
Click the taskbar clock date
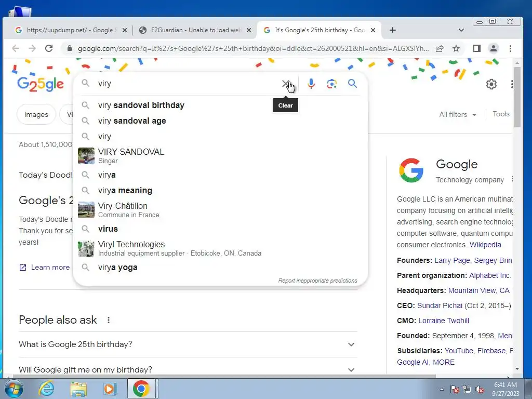[506, 389]
